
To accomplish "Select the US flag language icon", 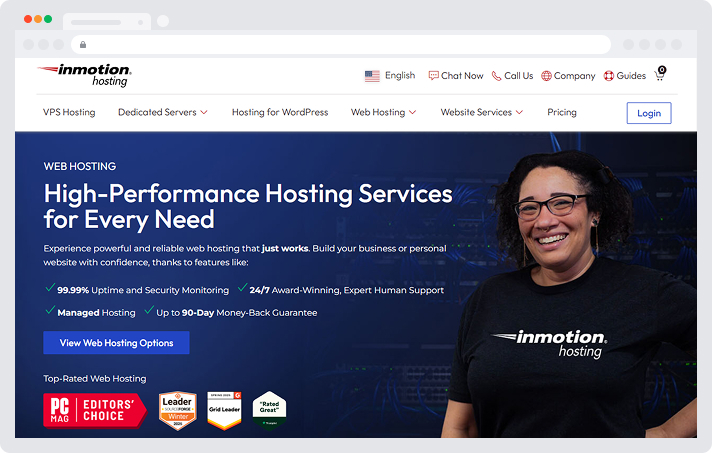I will pyautogui.click(x=372, y=76).
